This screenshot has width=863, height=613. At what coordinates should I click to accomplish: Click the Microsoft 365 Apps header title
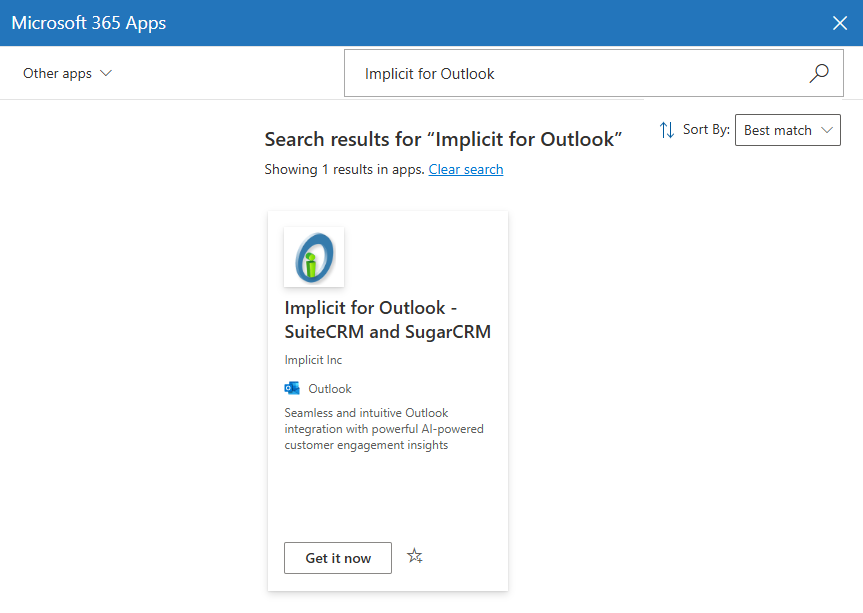coord(89,23)
